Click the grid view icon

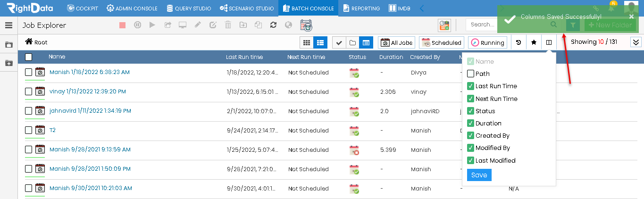(307, 42)
